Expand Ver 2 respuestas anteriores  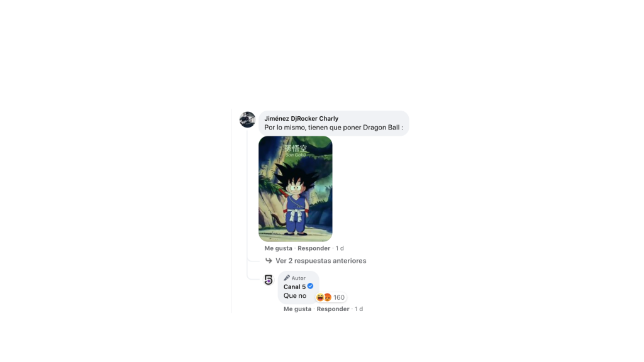click(321, 261)
